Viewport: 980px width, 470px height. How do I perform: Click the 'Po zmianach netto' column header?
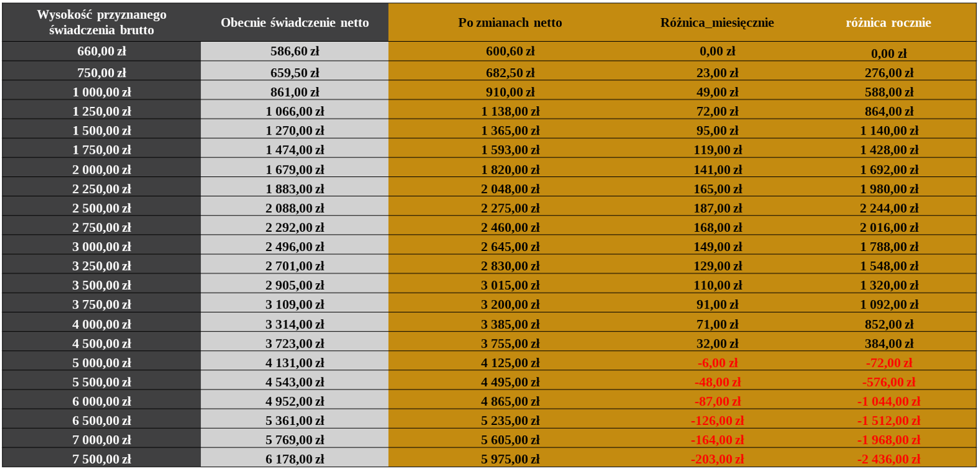510,23
